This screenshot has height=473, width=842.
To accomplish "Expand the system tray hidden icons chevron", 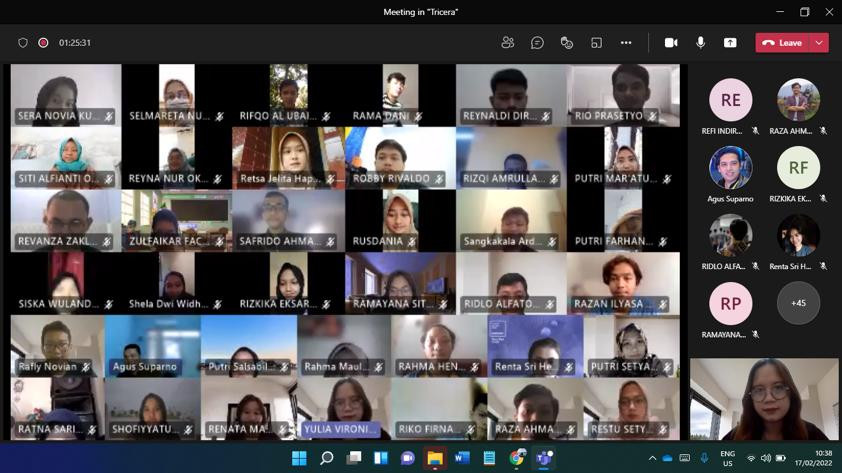I will point(652,458).
